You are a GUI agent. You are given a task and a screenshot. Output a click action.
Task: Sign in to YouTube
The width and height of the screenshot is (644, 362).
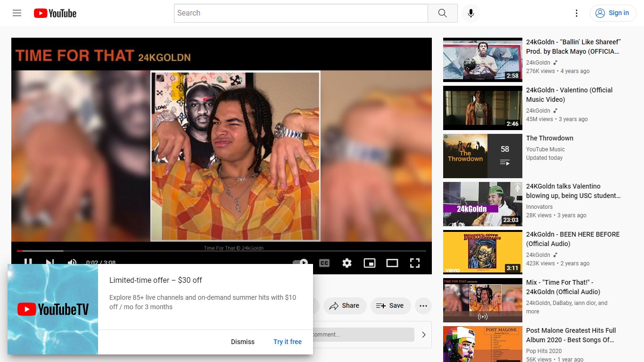(612, 13)
